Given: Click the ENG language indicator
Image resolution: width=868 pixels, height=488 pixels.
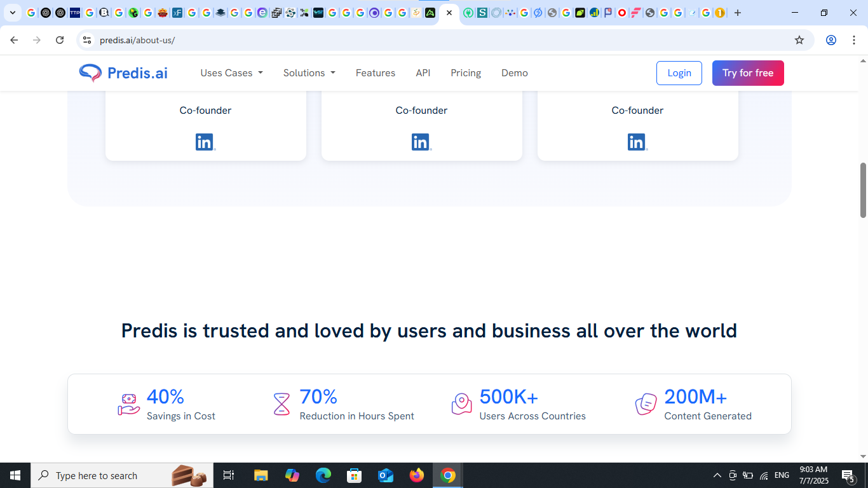Looking at the screenshot, I should click(782, 475).
